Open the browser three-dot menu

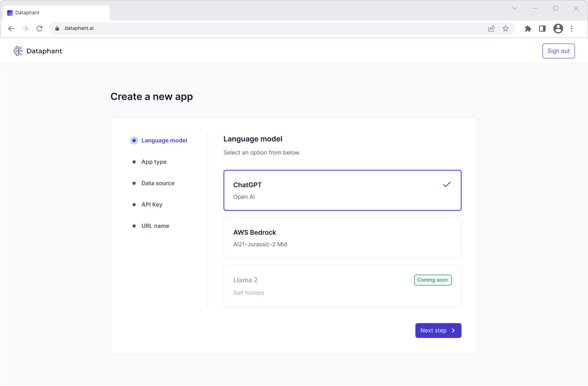pyautogui.click(x=572, y=28)
